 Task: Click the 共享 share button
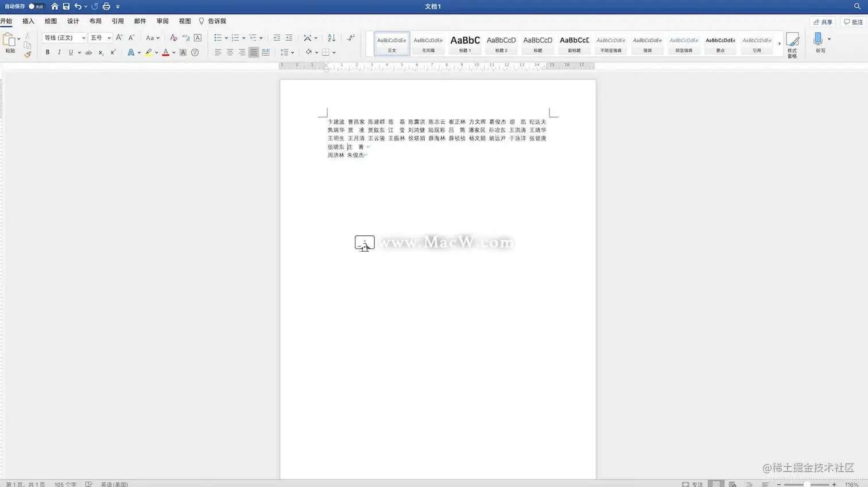coord(823,22)
